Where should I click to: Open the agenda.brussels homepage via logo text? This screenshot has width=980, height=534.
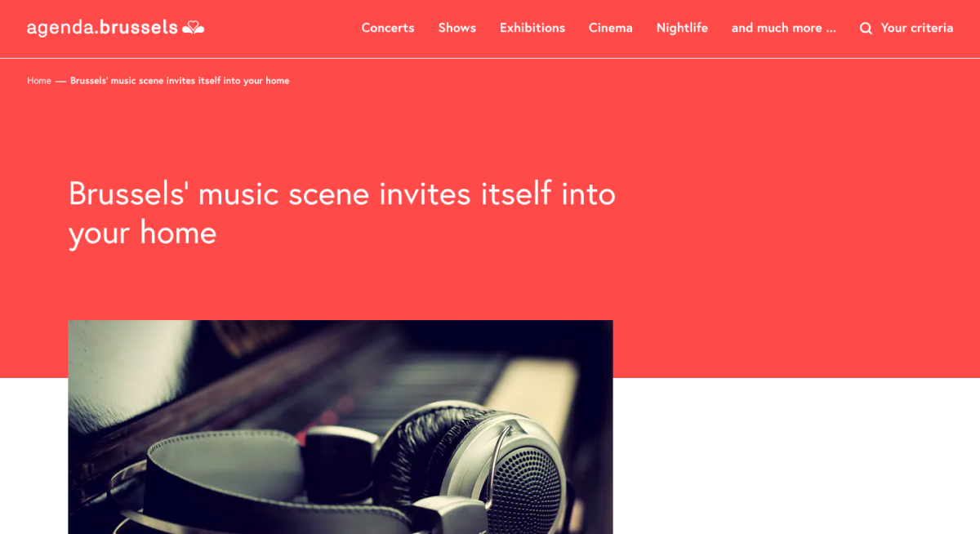tap(102, 28)
